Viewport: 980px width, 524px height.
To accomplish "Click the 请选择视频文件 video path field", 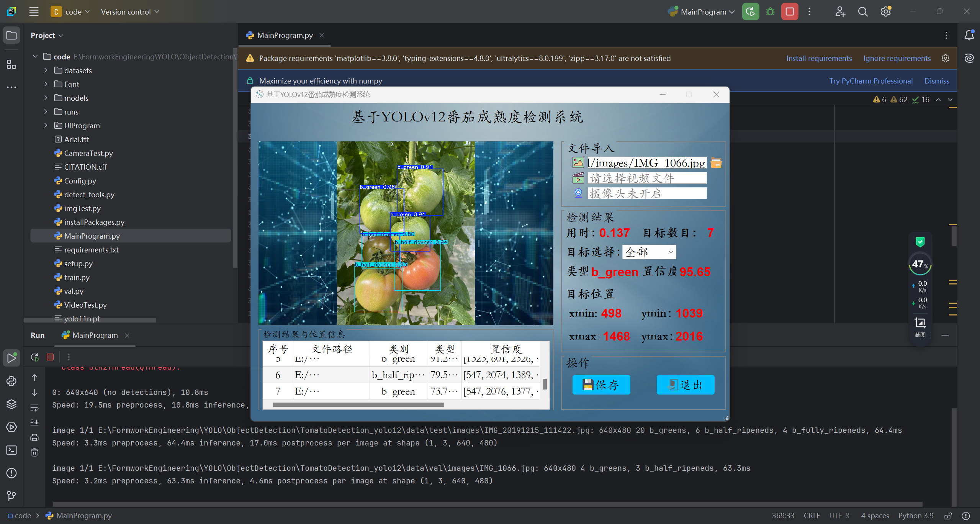I will 647,178.
